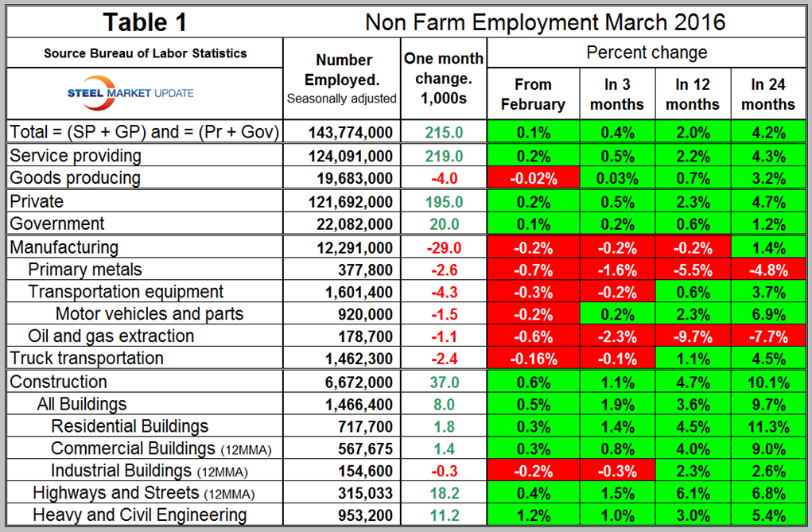This screenshot has height=532, width=812.
Task: Click the One month change column header
Action: 444,78
